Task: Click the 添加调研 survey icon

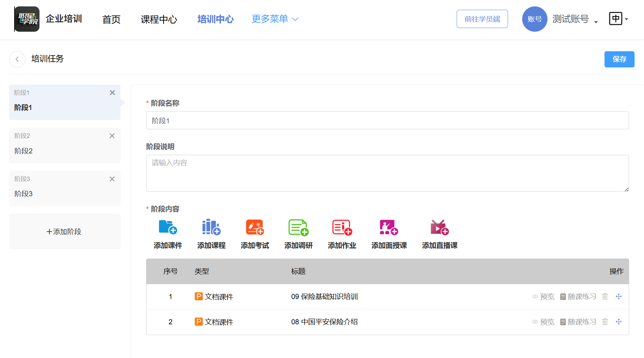Action: coord(298,227)
